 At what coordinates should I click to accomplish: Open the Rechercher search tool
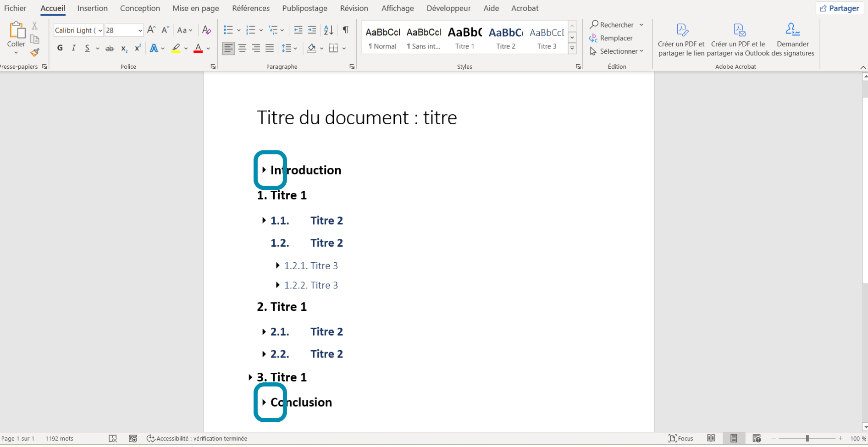coord(612,25)
